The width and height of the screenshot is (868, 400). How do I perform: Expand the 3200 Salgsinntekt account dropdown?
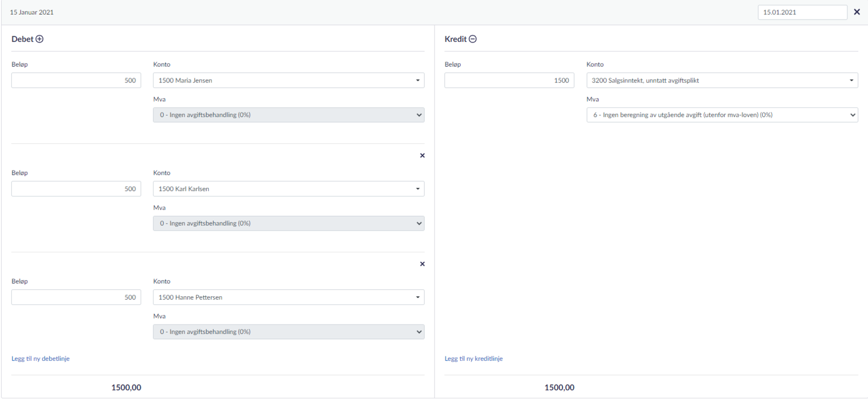[x=722, y=80]
